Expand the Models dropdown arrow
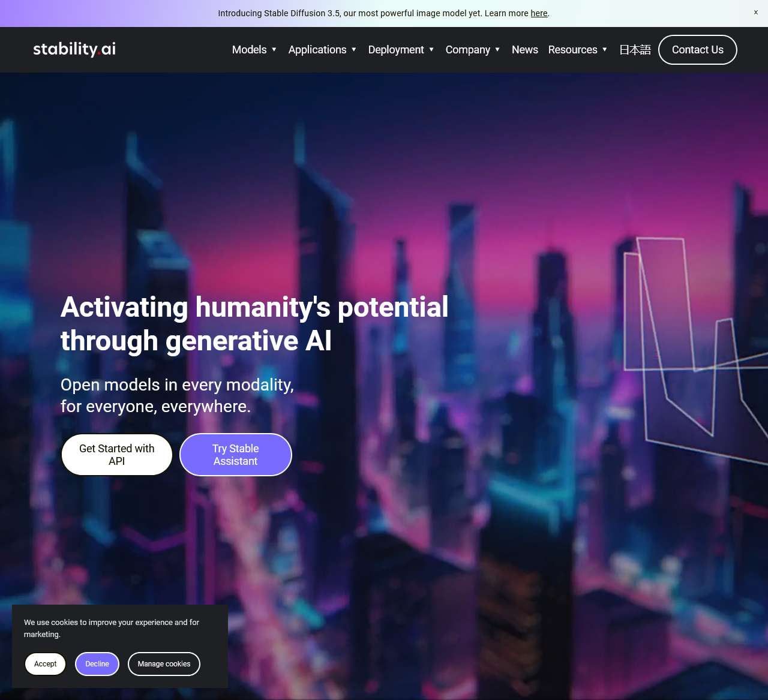768x700 pixels. click(x=274, y=50)
